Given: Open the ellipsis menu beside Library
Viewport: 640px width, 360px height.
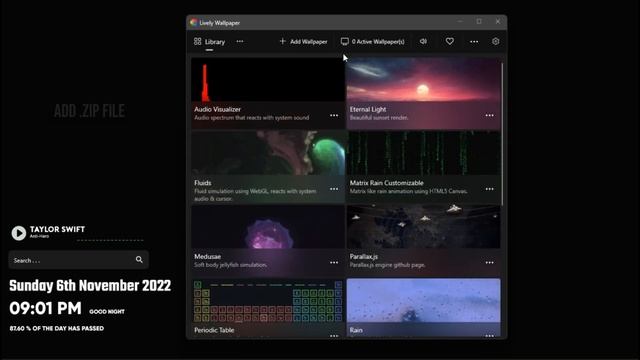Looking at the screenshot, I should coord(240,41).
